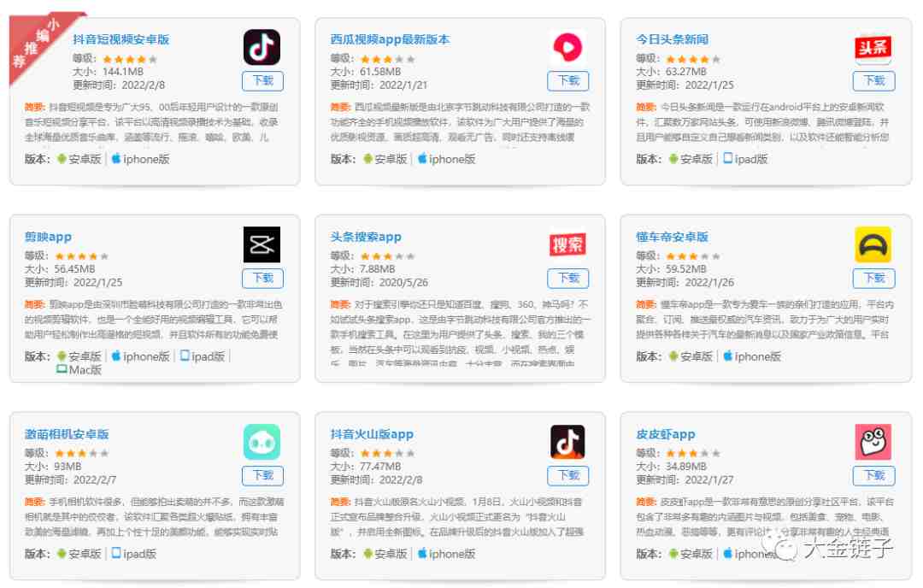The width and height of the screenshot is (923, 588).
Task: Select iphone版 under 抖音短视频安卓版
Action: pos(141,159)
